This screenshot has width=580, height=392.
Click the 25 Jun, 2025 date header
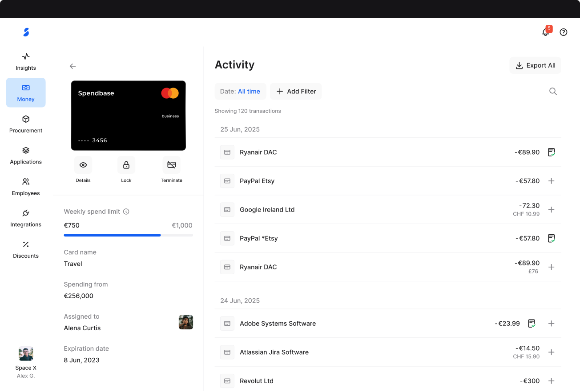point(240,129)
